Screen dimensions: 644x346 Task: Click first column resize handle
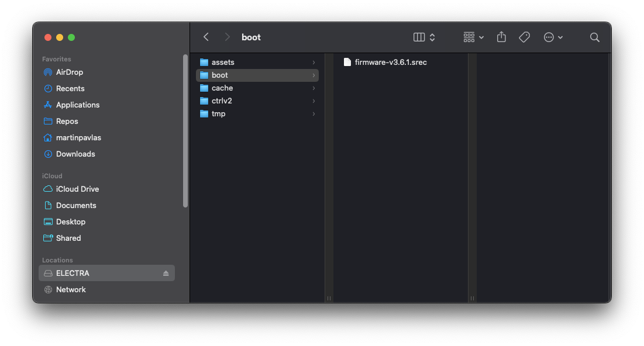point(329,299)
